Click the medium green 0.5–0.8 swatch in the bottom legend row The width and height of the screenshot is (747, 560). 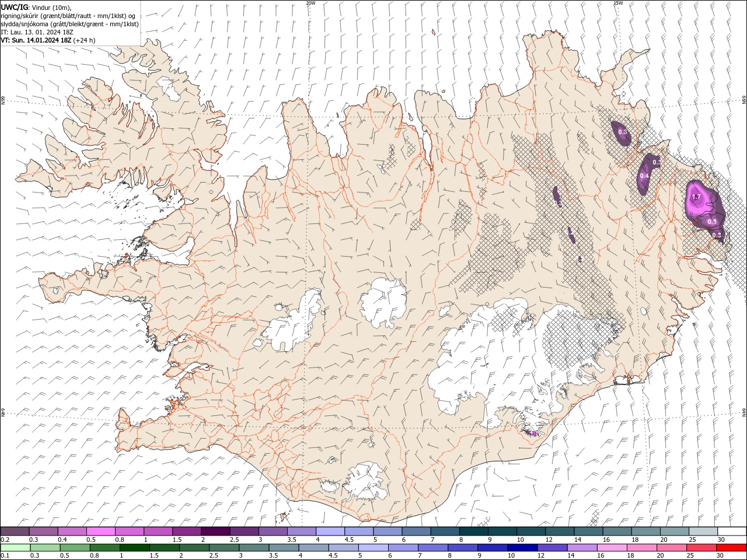click(x=75, y=548)
